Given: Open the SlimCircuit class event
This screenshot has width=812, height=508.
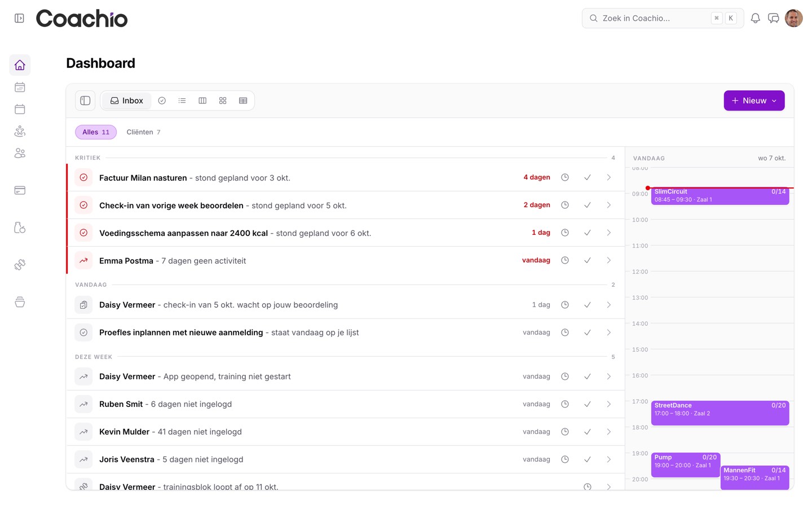Looking at the screenshot, I should pos(720,196).
